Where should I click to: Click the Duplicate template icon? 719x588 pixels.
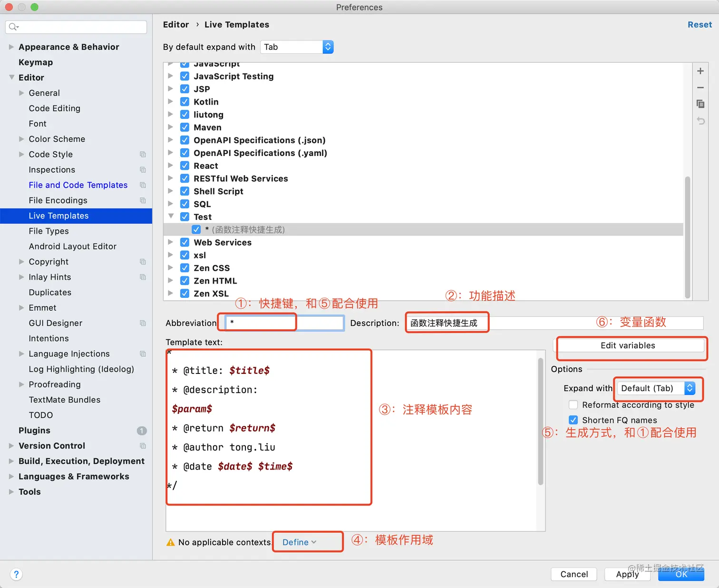pos(700,104)
